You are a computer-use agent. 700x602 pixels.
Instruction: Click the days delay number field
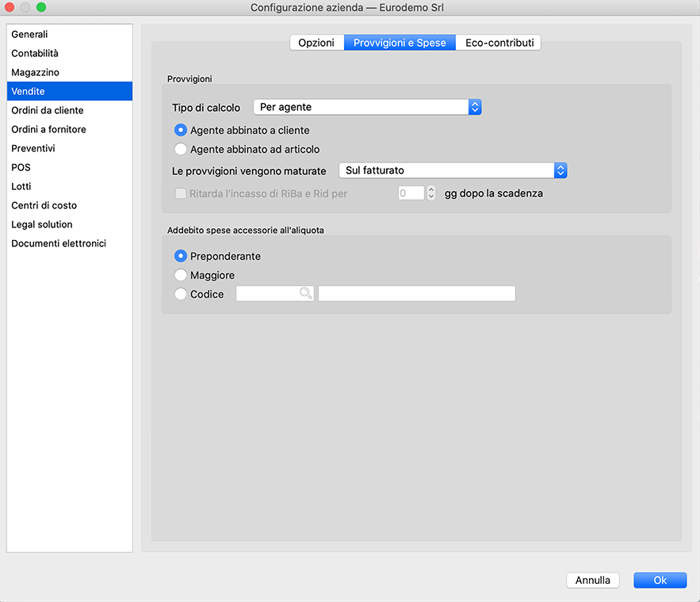click(x=411, y=193)
